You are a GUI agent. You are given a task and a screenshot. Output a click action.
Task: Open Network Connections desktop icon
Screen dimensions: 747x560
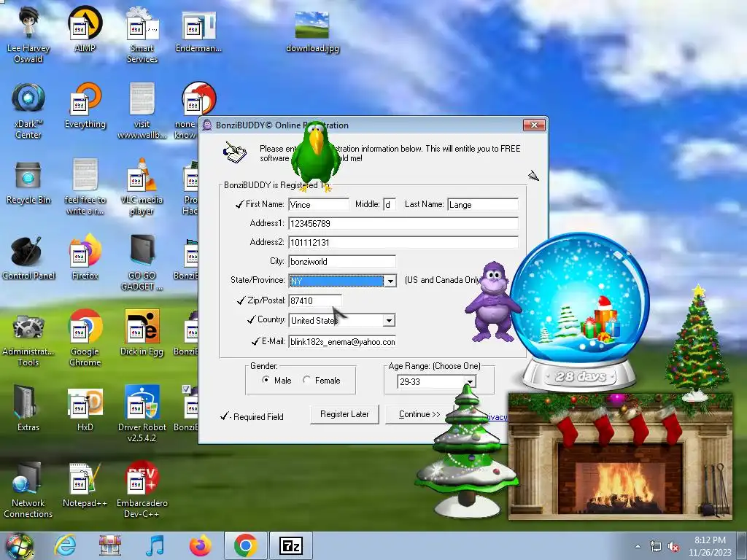click(x=28, y=490)
